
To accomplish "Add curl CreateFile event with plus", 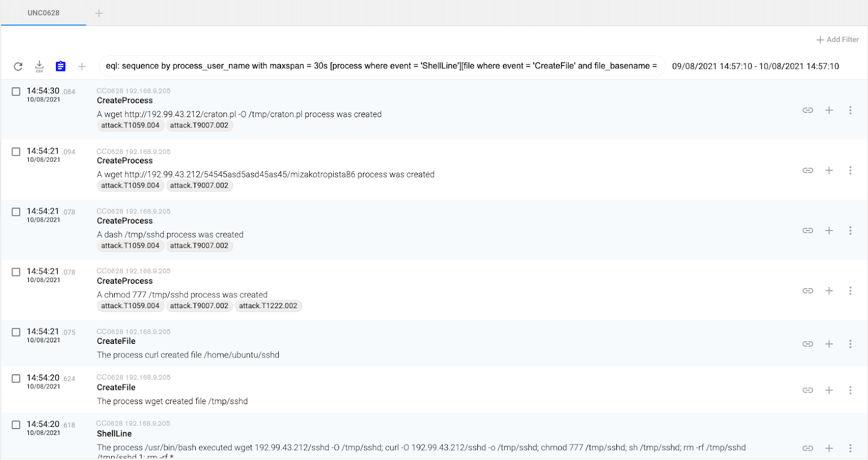I will (829, 344).
